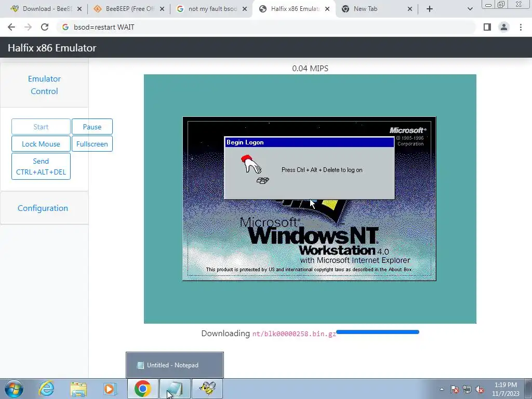The width and height of the screenshot is (532, 399).
Task: Enter Fullscreen mode button
Action: pyautogui.click(x=92, y=144)
